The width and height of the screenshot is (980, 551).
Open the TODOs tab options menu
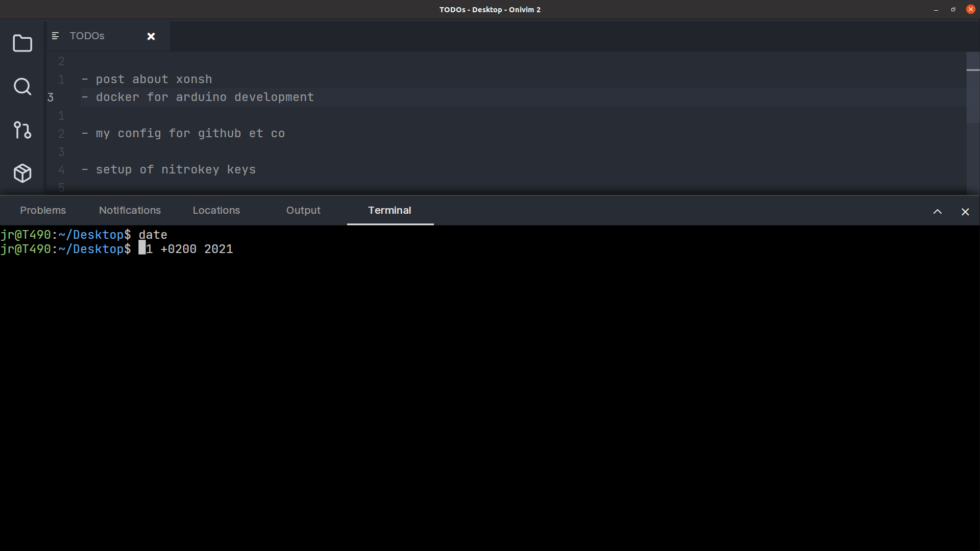[x=55, y=36]
